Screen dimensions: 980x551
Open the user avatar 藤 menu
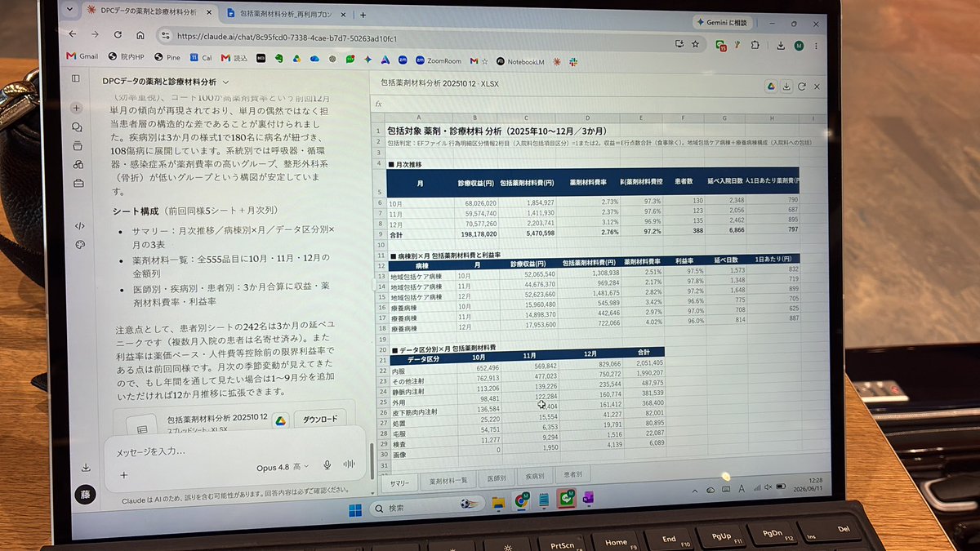point(85,494)
